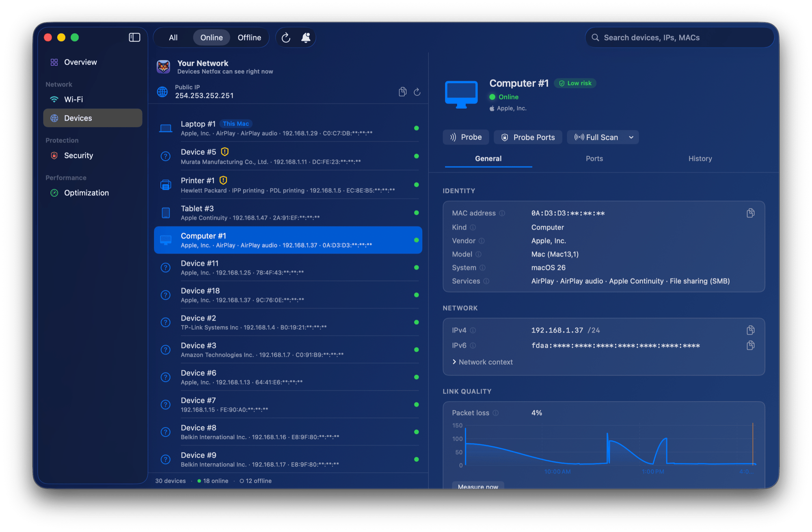812x532 pixels.
Task: Select Device #3 from Amazon Technologies
Action: 288,350
